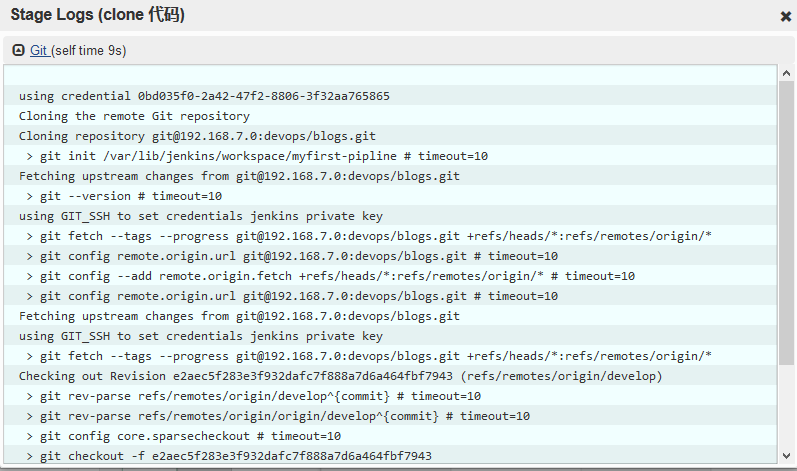Viewport: 797px width, 471px height.
Task: Click the rev-parse origin/origin/develop line
Action: coord(278,416)
